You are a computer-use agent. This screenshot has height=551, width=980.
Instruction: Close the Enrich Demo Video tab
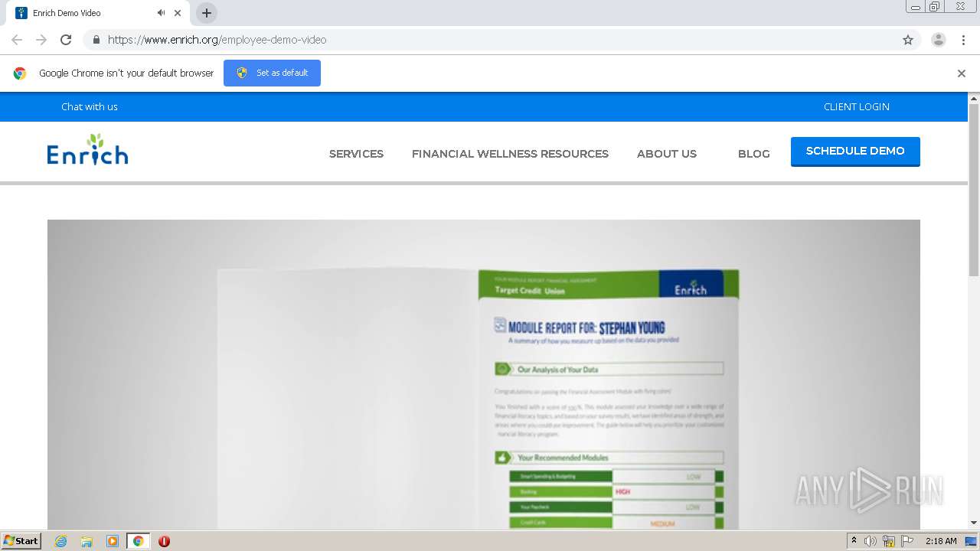[x=178, y=13]
